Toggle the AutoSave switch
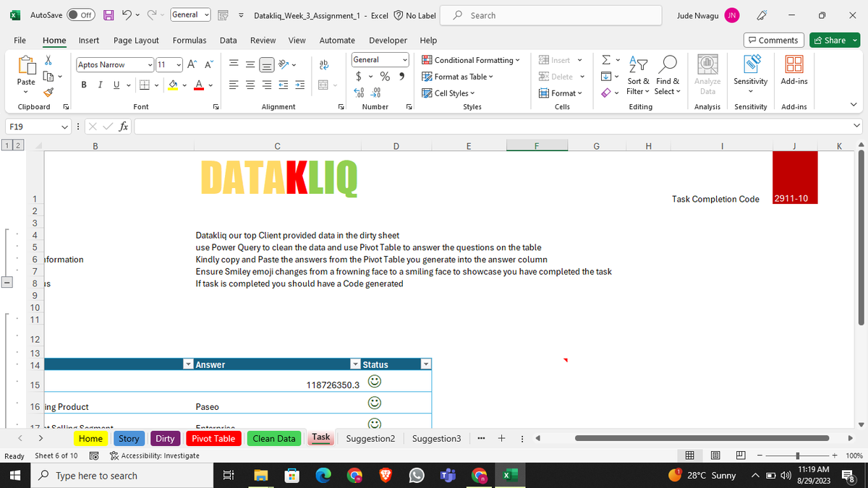868x488 pixels. click(x=82, y=15)
